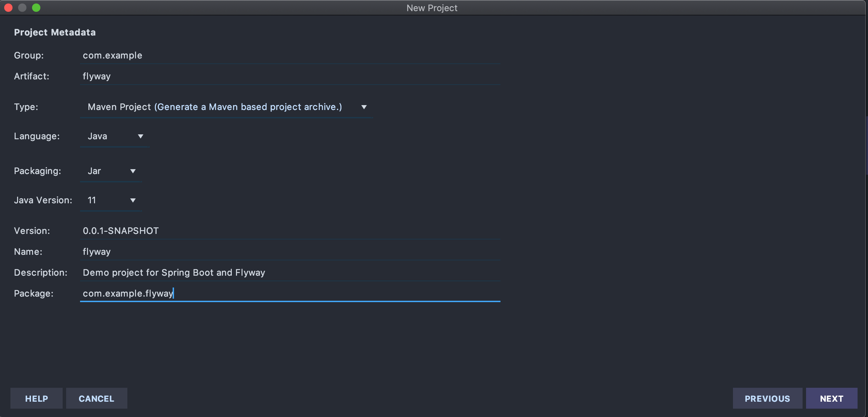Viewport: 868px width, 417px height.
Task: Open HELP for the project wizard
Action: (37, 399)
